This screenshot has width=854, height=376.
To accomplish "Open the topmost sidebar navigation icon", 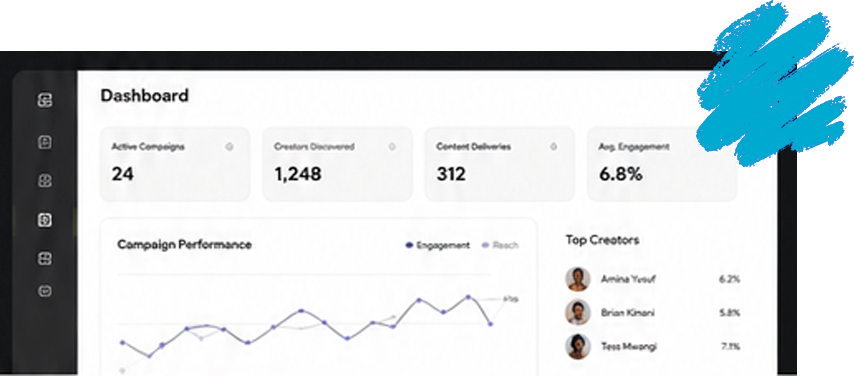I will (45, 100).
